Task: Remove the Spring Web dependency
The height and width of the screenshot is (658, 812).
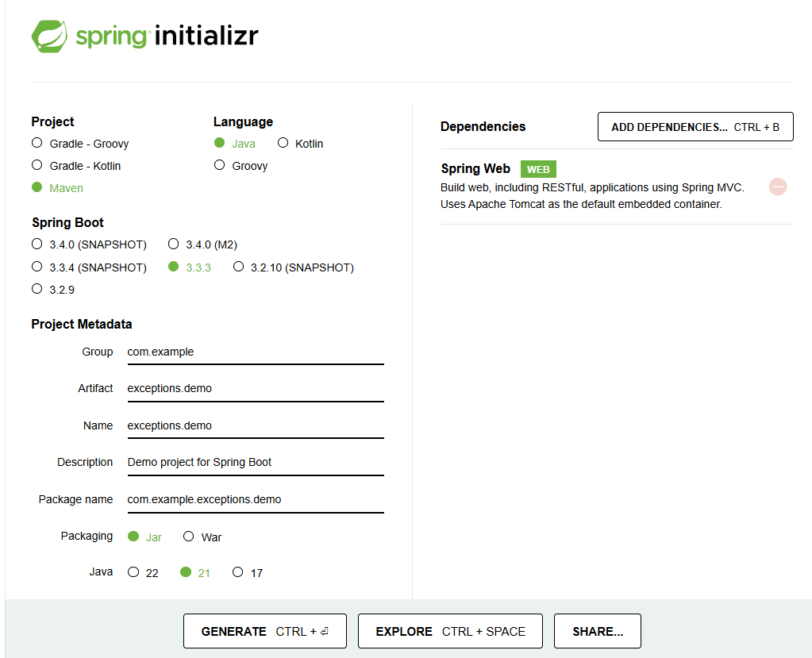Action: pos(778,187)
